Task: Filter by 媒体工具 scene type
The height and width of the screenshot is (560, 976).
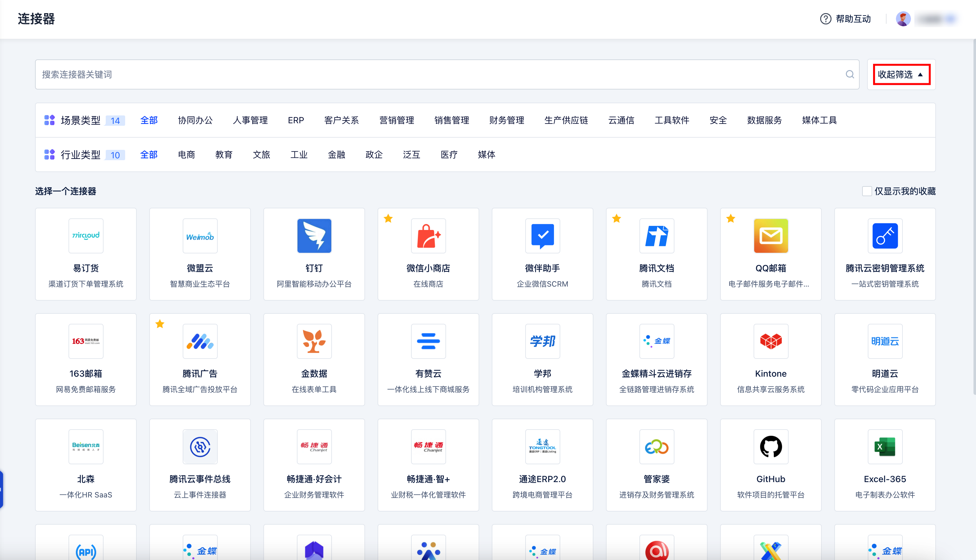Action: click(x=820, y=120)
